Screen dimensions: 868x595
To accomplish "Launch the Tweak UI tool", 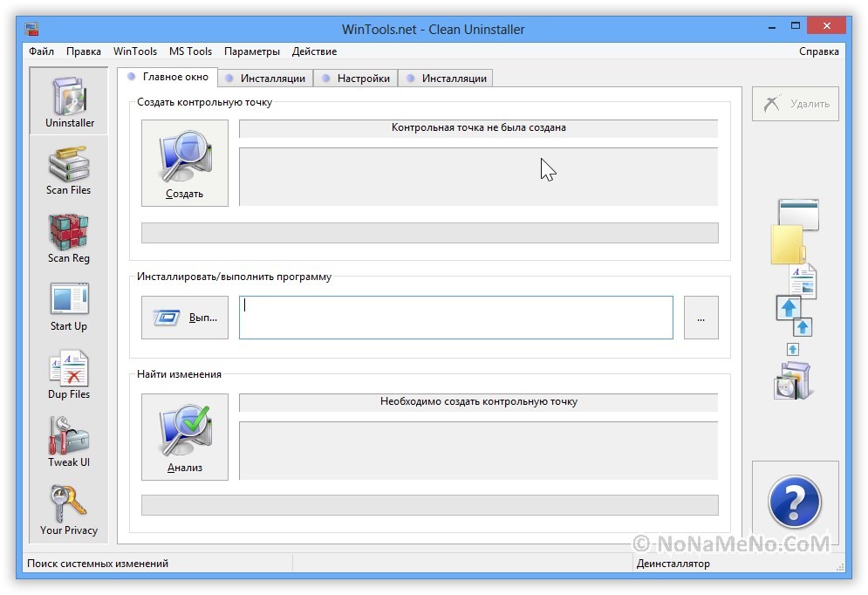I will click(x=69, y=442).
